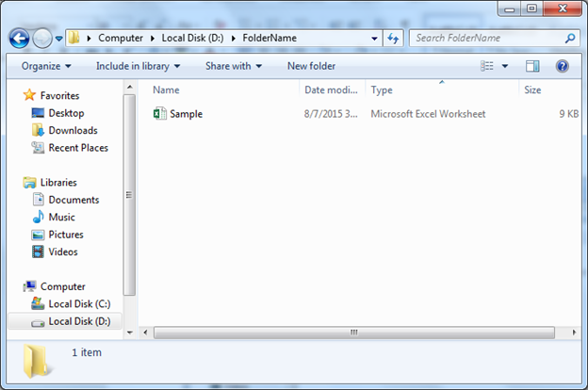Viewport: 588px width, 390px height.
Task: Open Local Disk (C:) in sidebar
Action: click(x=79, y=304)
